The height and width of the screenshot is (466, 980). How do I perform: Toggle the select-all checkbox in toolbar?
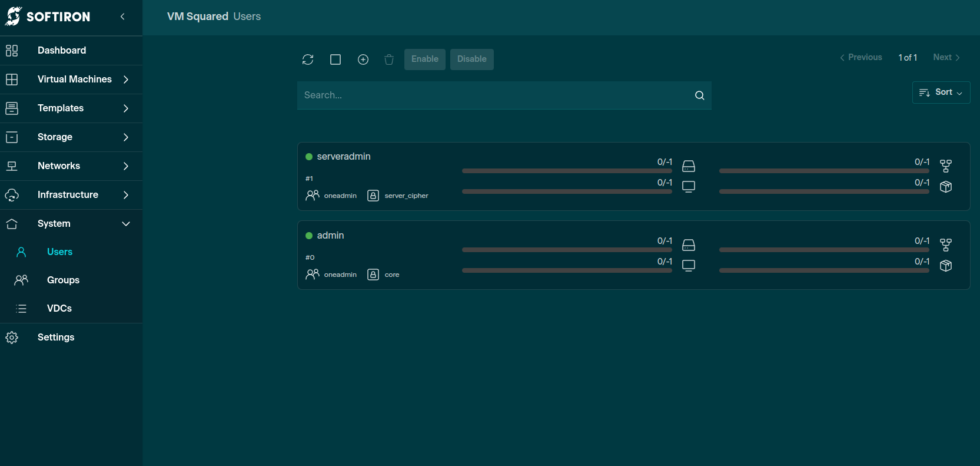335,60
